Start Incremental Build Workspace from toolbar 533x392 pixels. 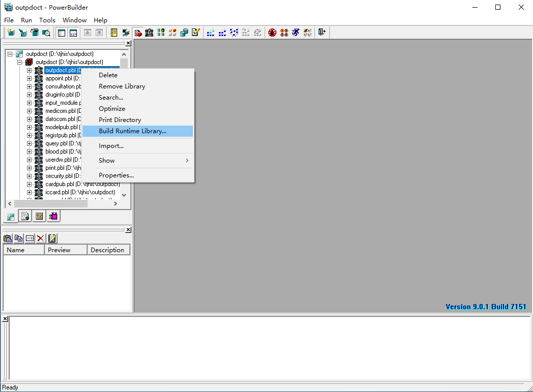(x=211, y=33)
